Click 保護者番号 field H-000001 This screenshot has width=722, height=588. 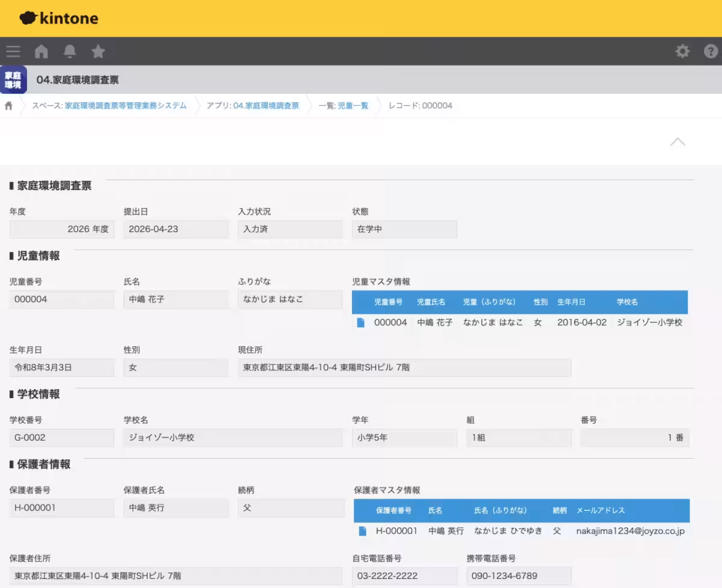[x=62, y=508]
